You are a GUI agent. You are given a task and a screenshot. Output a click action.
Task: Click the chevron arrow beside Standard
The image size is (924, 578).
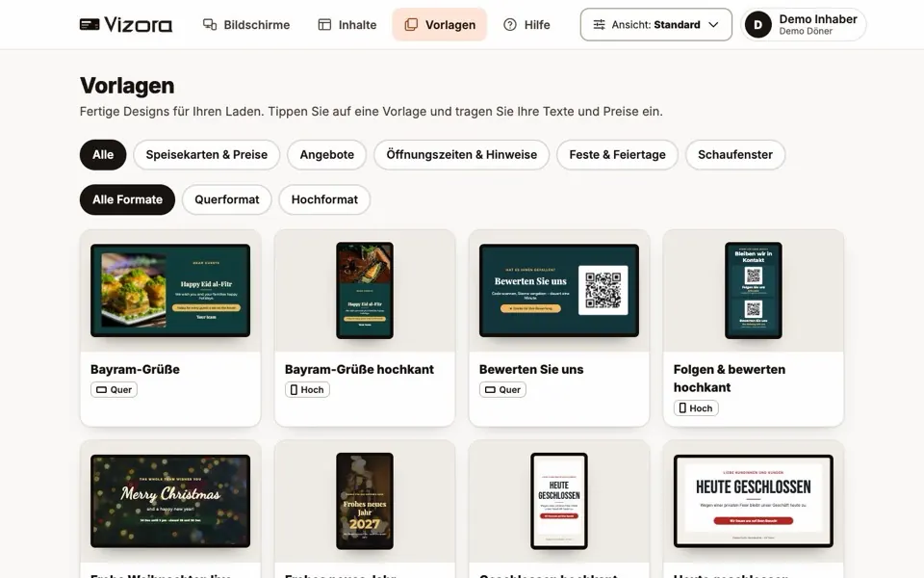point(713,25)
